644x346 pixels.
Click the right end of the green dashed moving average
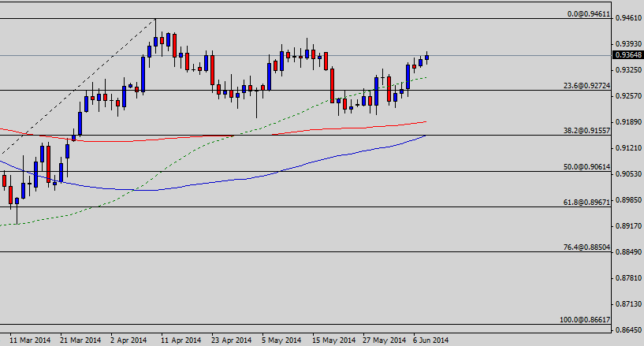pos(426,77)
